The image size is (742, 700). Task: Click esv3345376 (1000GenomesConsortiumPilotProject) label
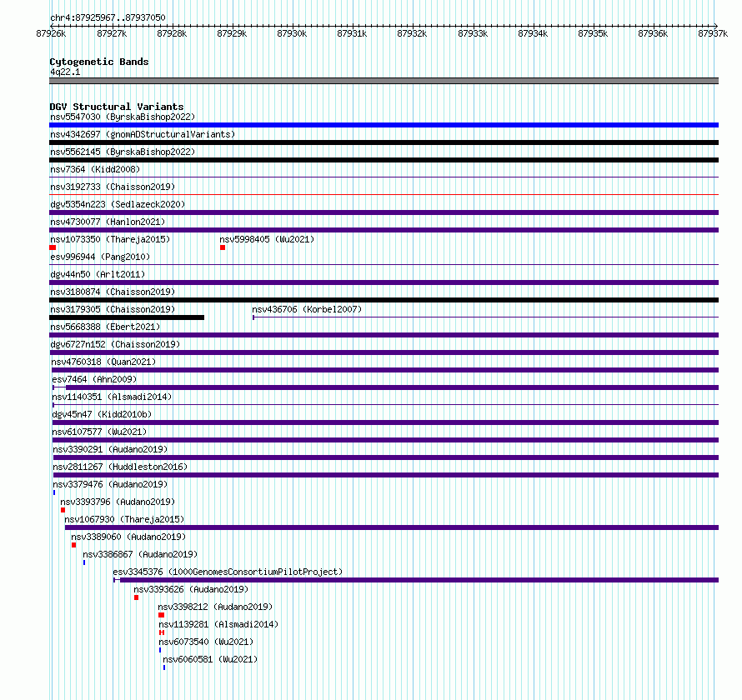(228, 572)
